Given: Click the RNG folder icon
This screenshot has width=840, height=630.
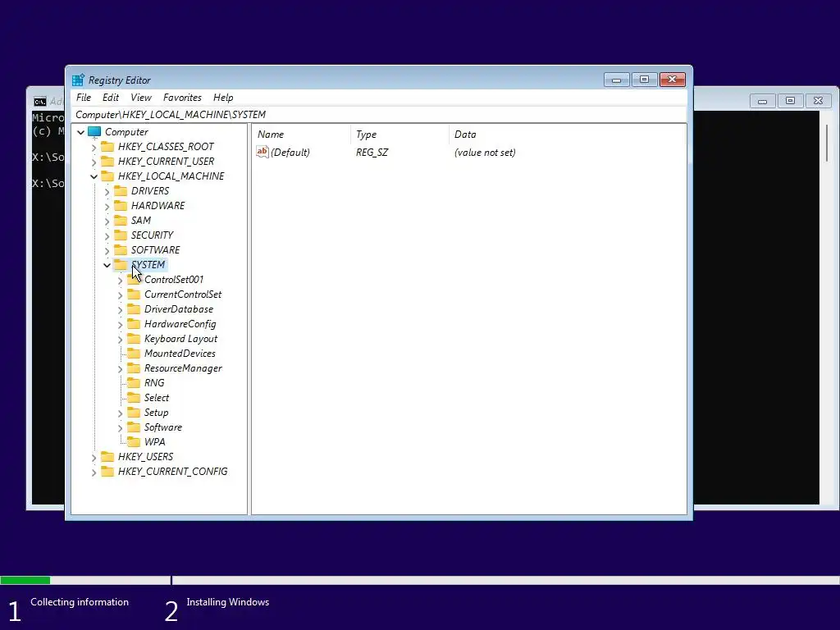Looking at the screenshot, I should pos(134,382).
